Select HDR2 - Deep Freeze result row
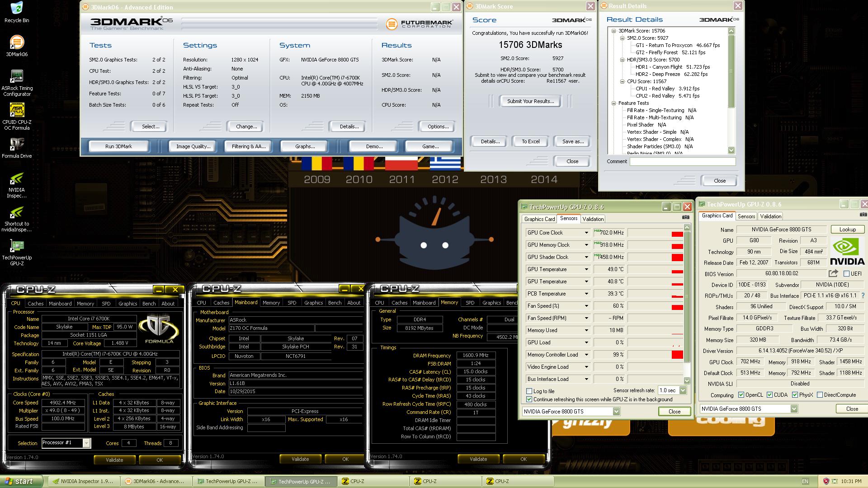This screenshot has width=868, height=488. click(671, 74)
